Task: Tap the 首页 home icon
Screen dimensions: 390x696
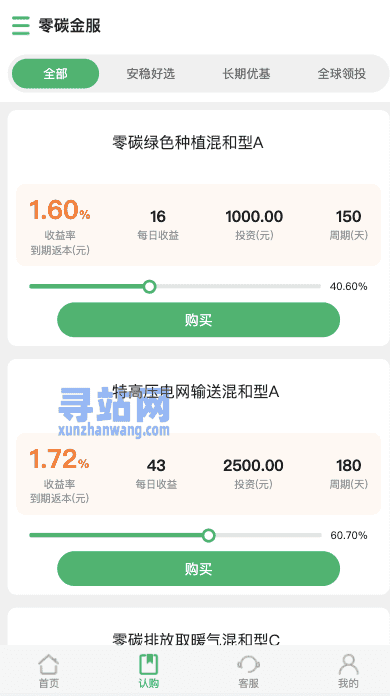Action: [49, 664]
